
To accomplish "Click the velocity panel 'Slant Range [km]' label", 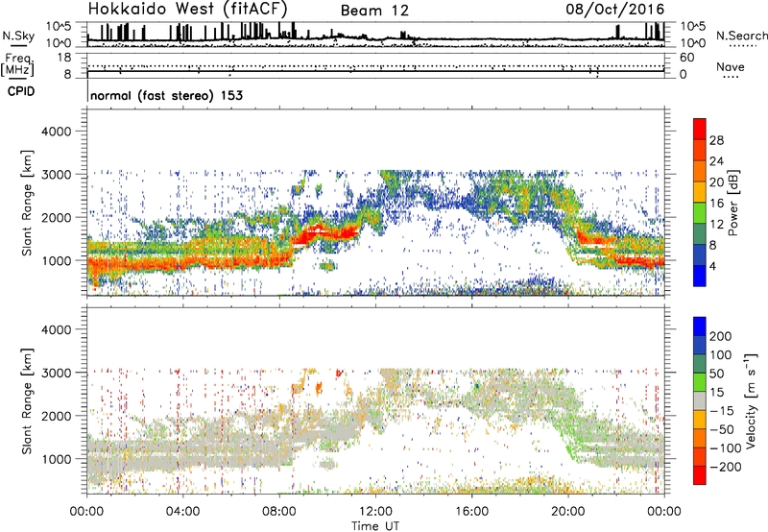I will pos(27,400).
